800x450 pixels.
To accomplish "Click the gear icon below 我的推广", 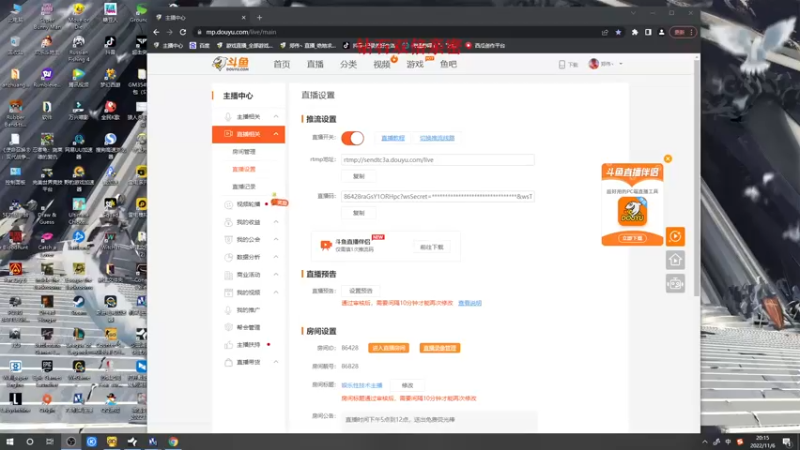I will pos(228,327).
